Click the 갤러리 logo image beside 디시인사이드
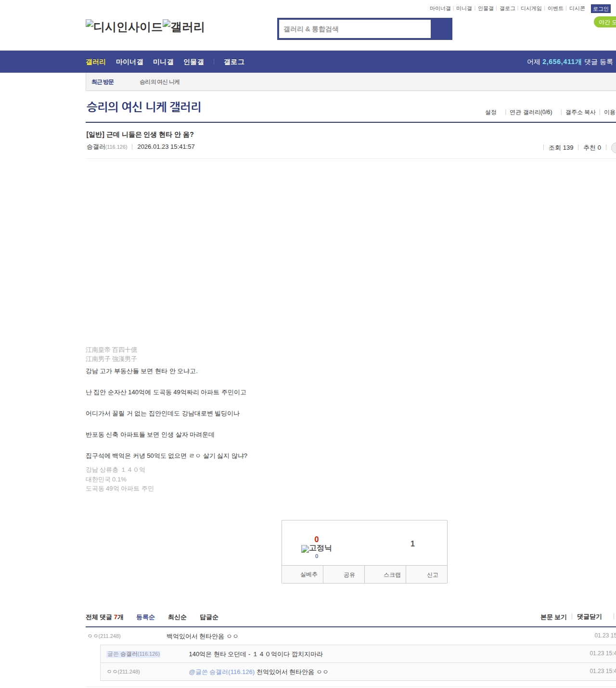The height and width of the screenshot is (688, 616). pyautogui.click(x=183, y=27)
